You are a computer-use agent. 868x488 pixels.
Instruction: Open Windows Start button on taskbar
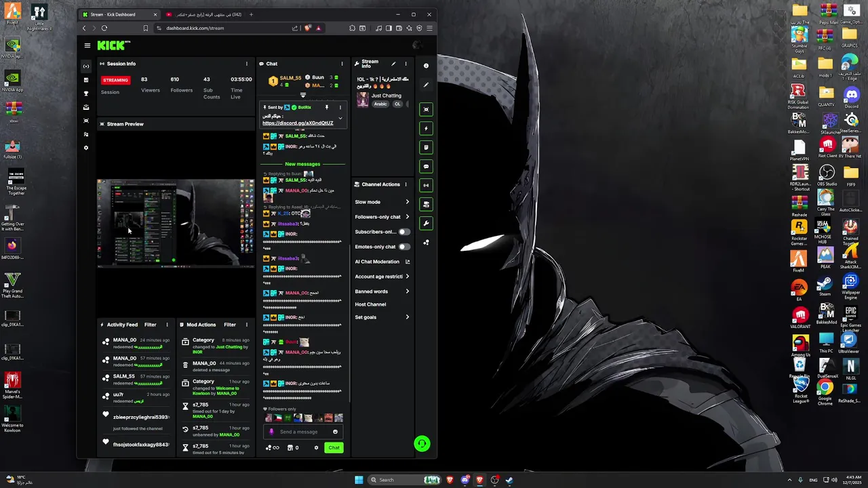[x=359, y=480]
